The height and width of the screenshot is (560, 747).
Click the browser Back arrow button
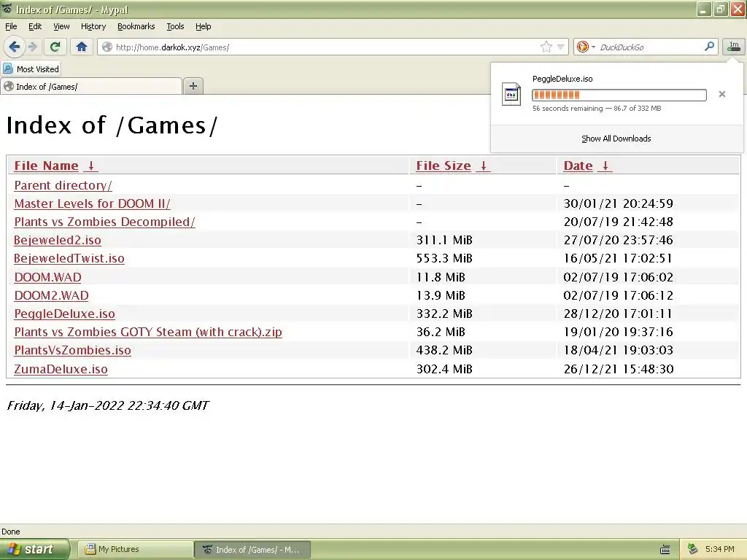(15, 47)
